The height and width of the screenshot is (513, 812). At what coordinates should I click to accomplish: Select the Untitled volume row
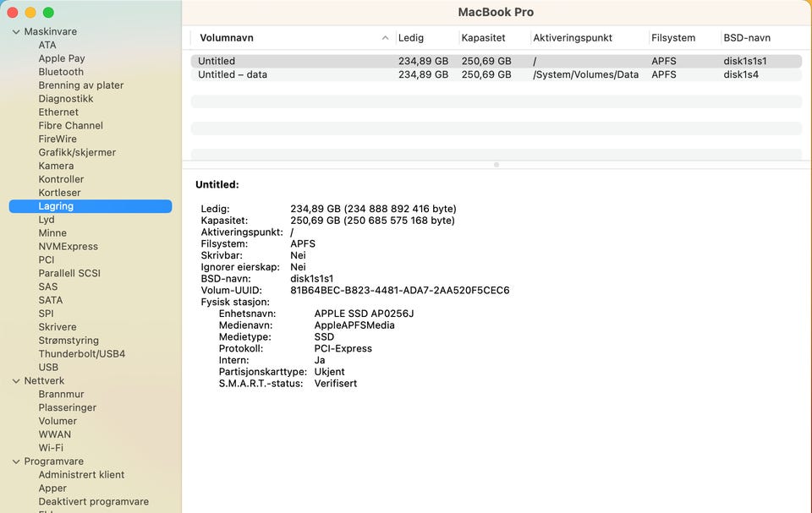[x=497, y=61]
